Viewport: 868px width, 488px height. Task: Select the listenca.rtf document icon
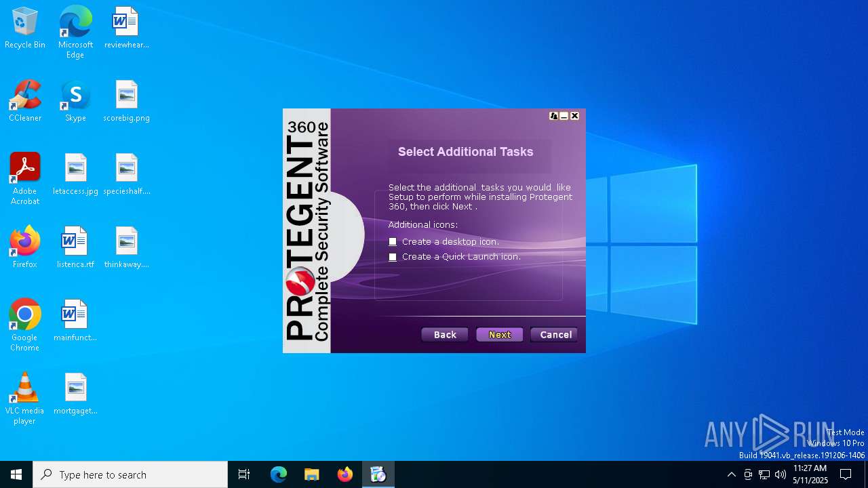click(75, 248)
